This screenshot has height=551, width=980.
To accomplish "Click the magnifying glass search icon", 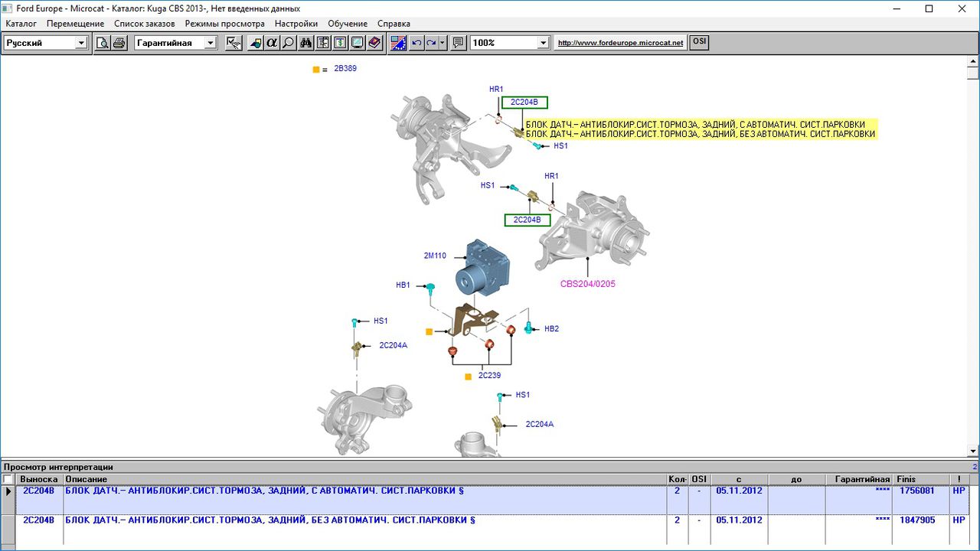I will [288, 43].
